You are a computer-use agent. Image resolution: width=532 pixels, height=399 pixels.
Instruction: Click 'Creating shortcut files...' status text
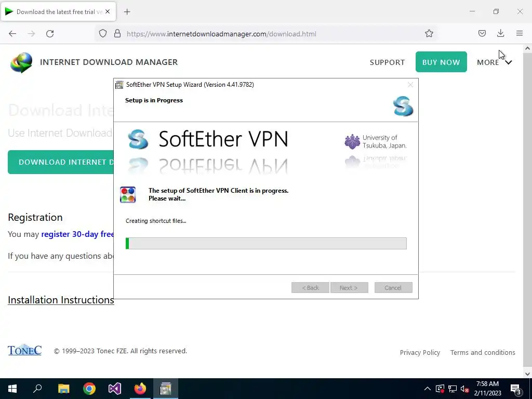[156, 221]
